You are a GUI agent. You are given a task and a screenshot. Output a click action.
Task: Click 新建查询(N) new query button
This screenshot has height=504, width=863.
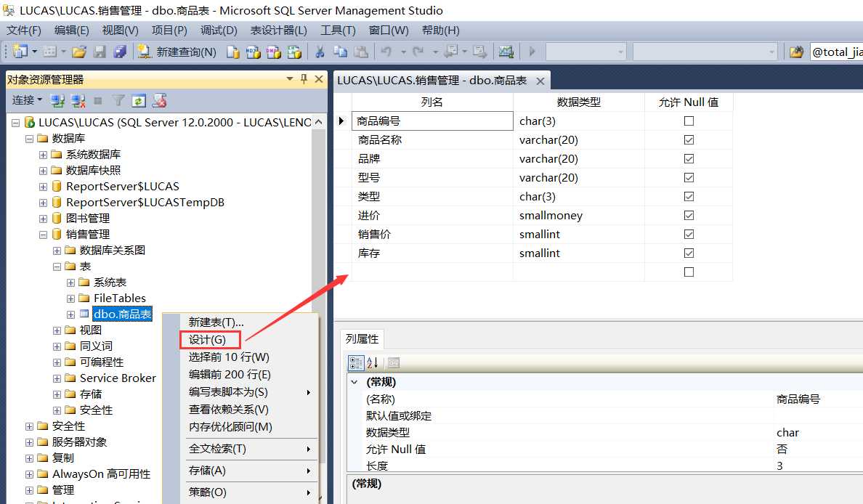click(177, 52)
